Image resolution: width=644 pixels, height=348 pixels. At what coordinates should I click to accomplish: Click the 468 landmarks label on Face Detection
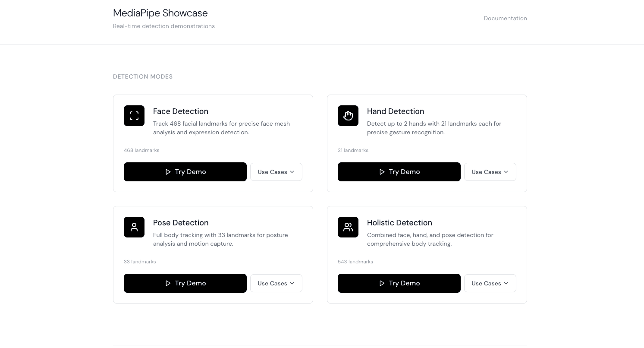[x=141, y=150]
